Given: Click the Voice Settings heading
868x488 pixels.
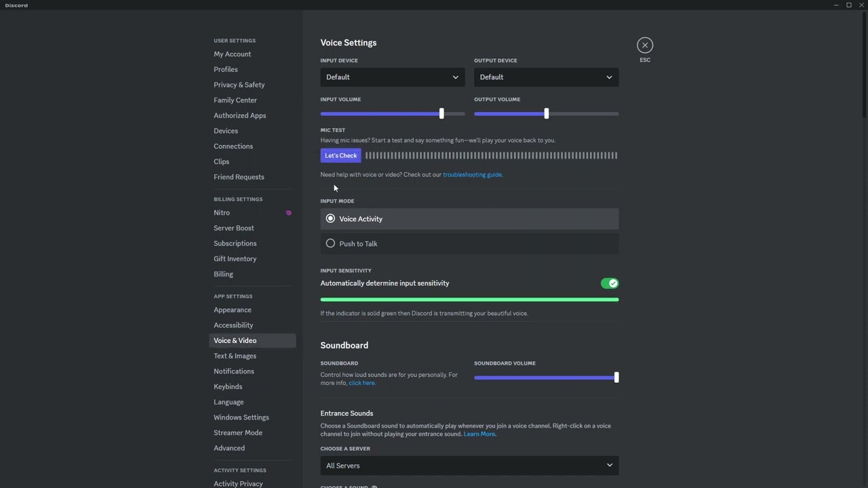Looking at the screenshot, I should pos(349,43).
